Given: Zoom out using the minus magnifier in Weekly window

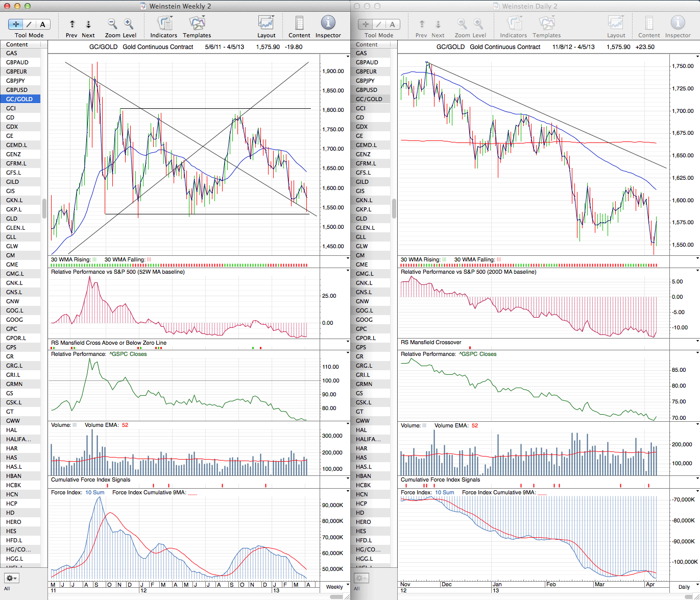Looking at the screenshot, I should tap(112, 24).
